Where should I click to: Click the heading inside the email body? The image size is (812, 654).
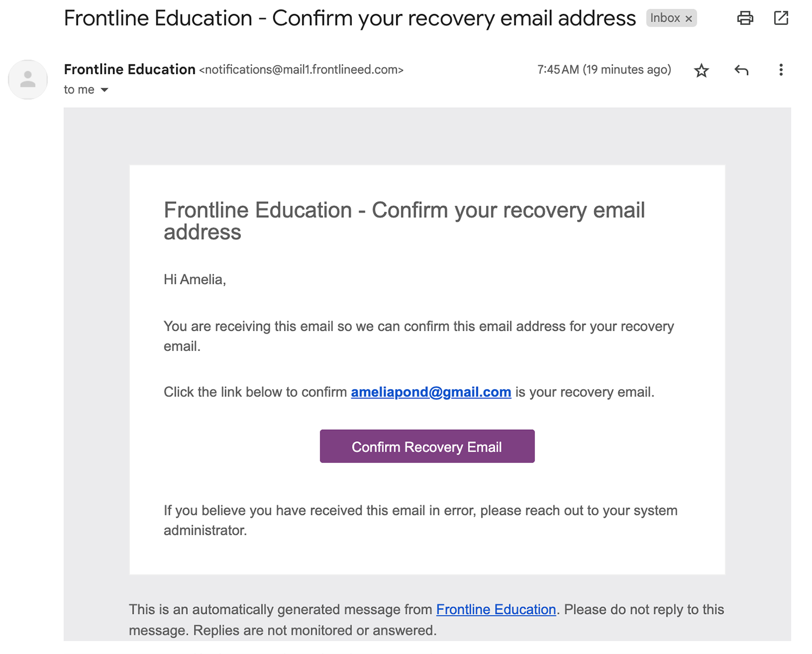click(404, 221)
